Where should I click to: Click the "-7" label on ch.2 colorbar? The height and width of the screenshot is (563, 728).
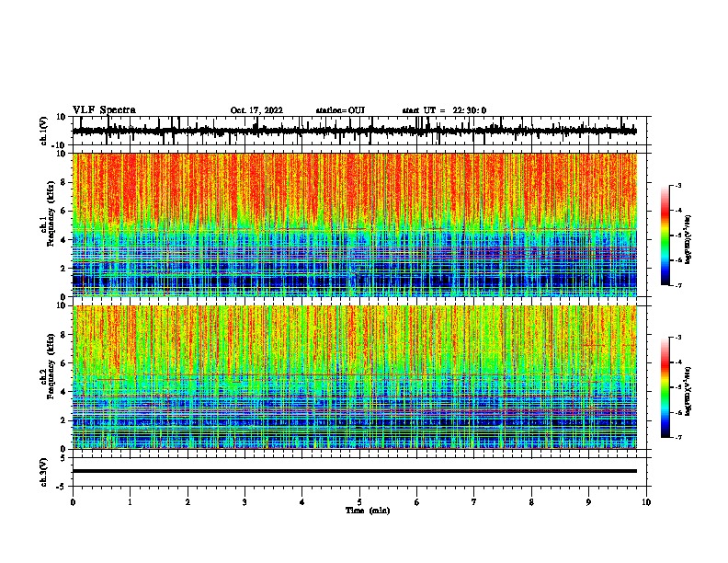pyautogui.click(x=677, y=437)
